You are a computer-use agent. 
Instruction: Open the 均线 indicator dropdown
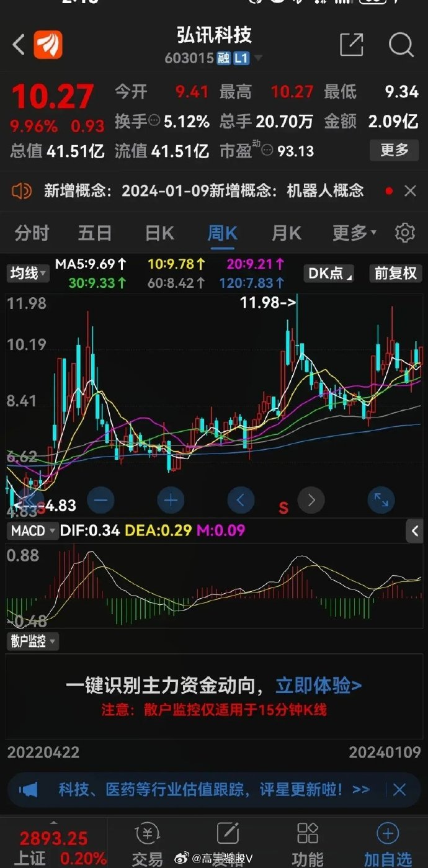pyautogui.click(x=28, y=273)
